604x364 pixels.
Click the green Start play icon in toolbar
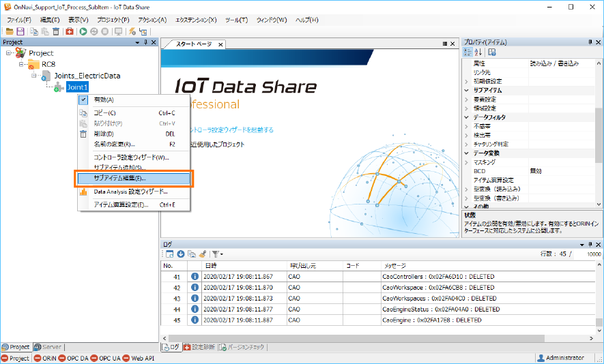click(83, 31)
